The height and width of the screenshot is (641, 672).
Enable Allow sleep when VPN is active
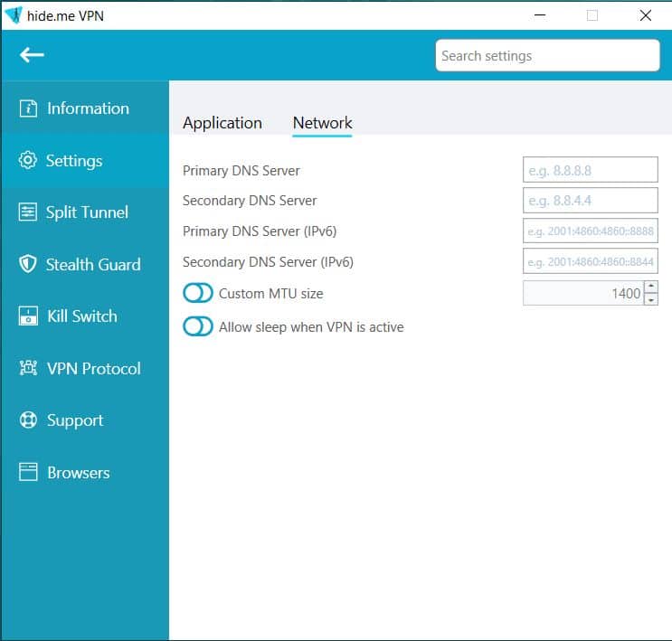(x=197, y=326)
